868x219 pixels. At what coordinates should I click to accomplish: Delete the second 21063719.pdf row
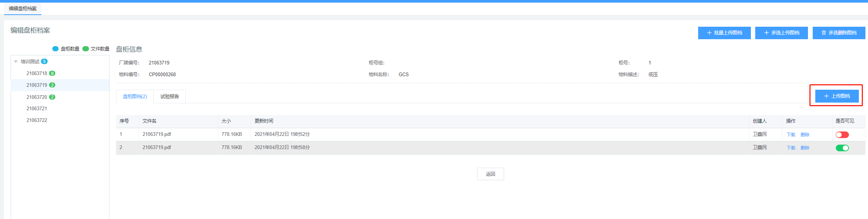coord(805,148)
